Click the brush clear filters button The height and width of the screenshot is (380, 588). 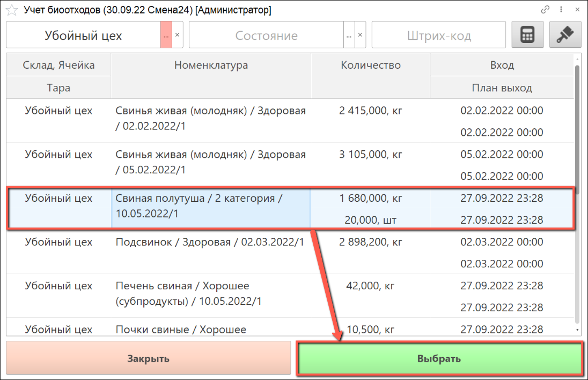(x=565, y=35)
